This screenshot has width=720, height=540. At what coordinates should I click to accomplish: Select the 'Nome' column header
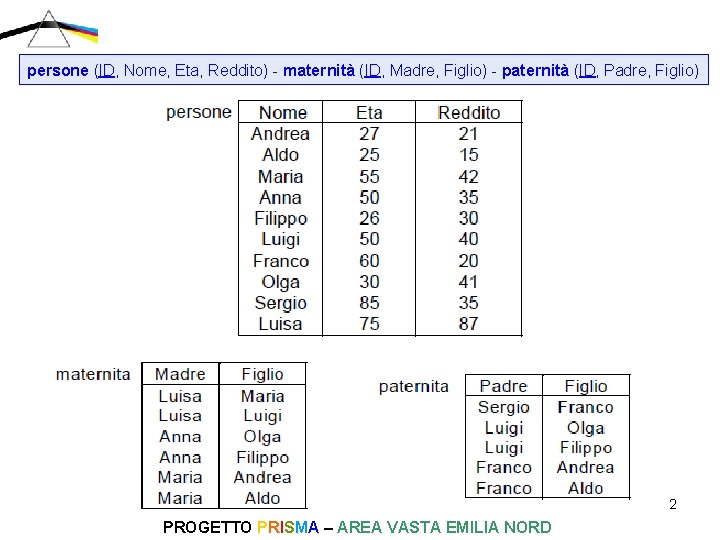(283, 113)
